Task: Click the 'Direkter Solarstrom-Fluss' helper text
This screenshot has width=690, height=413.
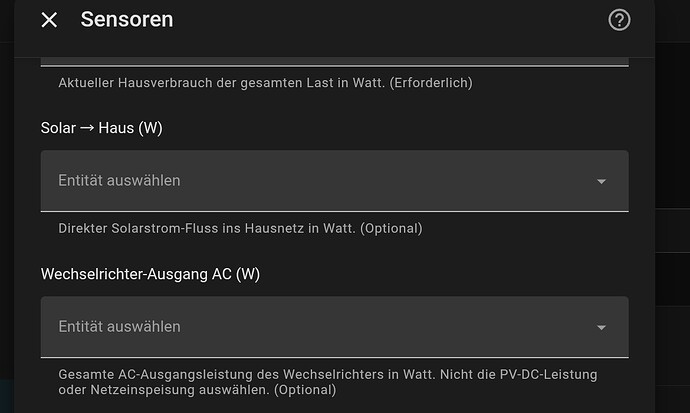Action: click(240, 228)
